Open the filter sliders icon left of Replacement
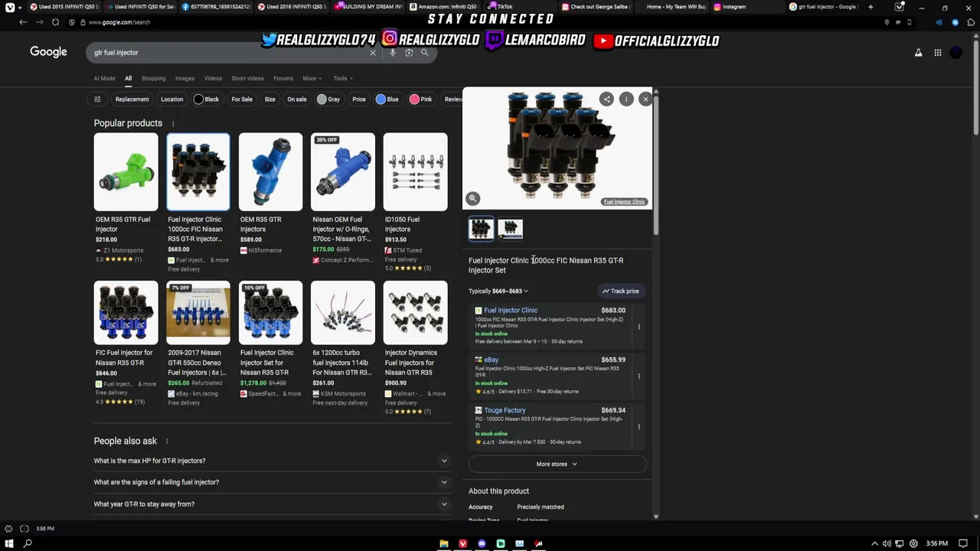Viewport: 980px width, 551px height. (x=97, y=99)
